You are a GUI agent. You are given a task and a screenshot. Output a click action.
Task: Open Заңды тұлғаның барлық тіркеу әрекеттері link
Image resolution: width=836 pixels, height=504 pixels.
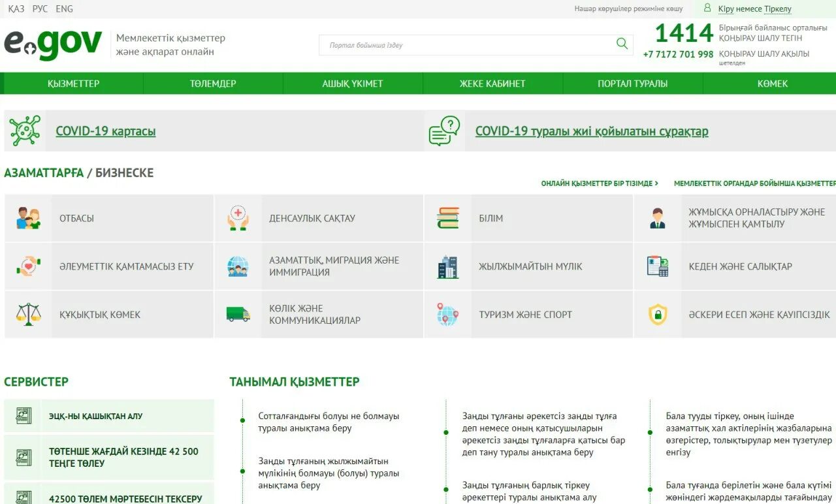pos(529,492)
